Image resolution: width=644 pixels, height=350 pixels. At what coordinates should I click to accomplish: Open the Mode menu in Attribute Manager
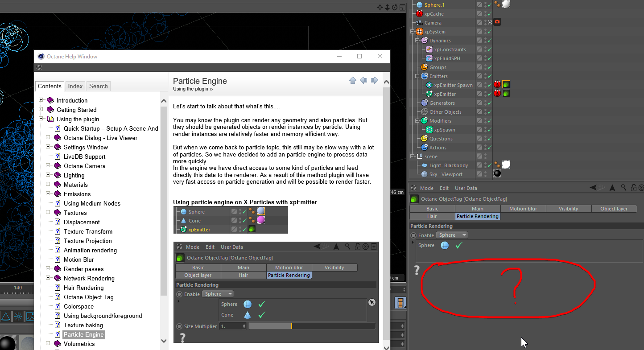pos(427,188)
